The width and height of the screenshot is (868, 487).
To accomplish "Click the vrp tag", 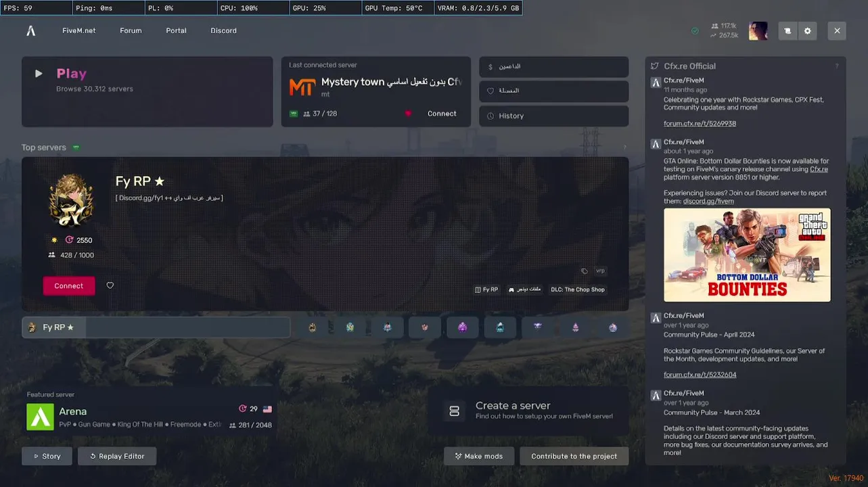I will click(600, 271).
